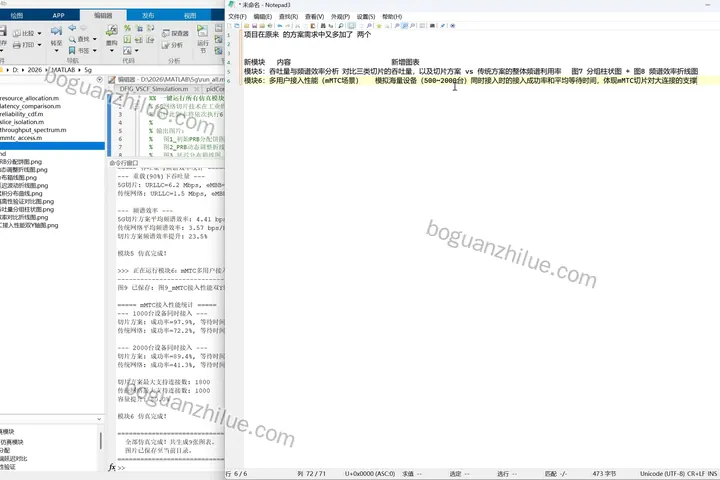The height and width of the screenshot is (480, 720).
Task: Collapse the file browser details panel chevron
Action: (x=99, y=419)
